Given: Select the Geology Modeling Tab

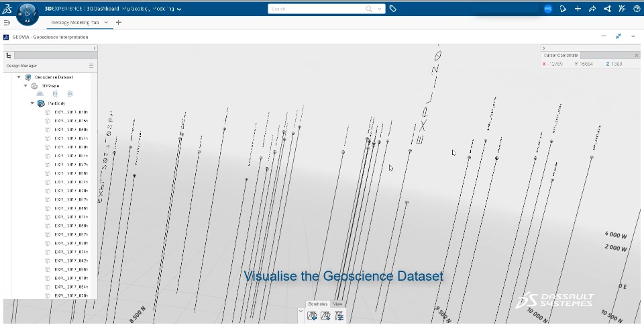Looking at the screenshot, I should tap(75, 23).
